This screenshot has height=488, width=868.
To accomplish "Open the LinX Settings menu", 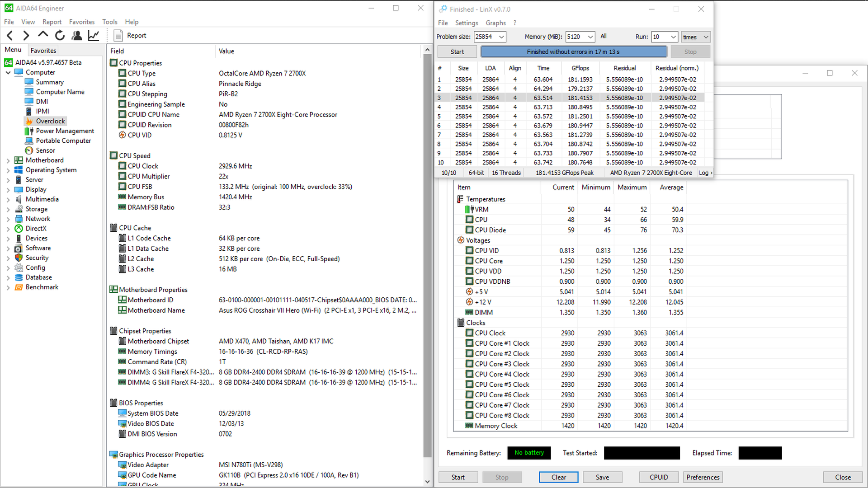I will coord(467,23).
